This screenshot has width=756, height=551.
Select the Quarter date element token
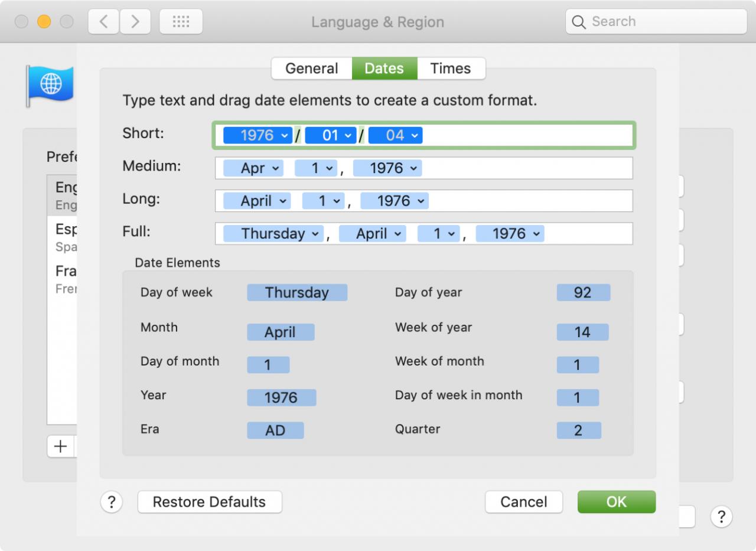pos(579,431)
